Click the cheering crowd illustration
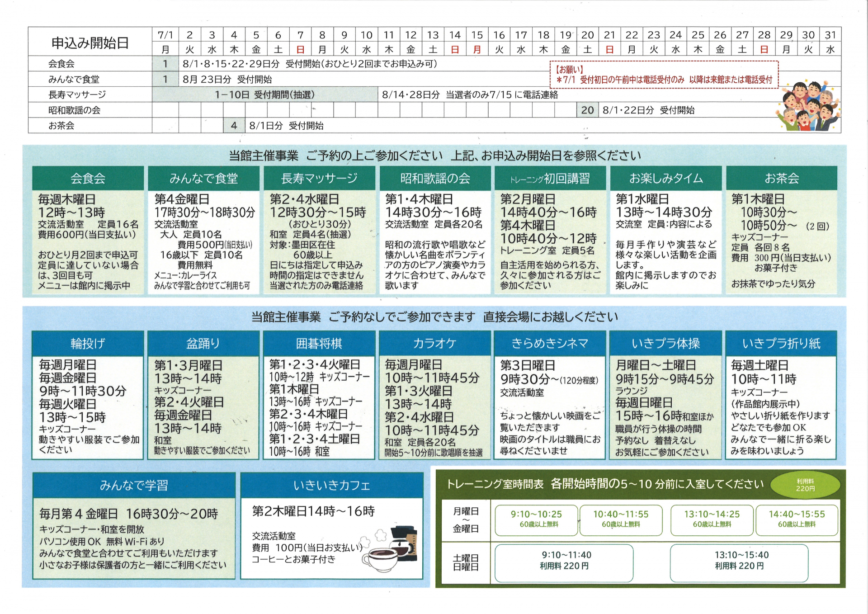The height and width of the screenshot is (614, 868). click(x=807, y=107)
